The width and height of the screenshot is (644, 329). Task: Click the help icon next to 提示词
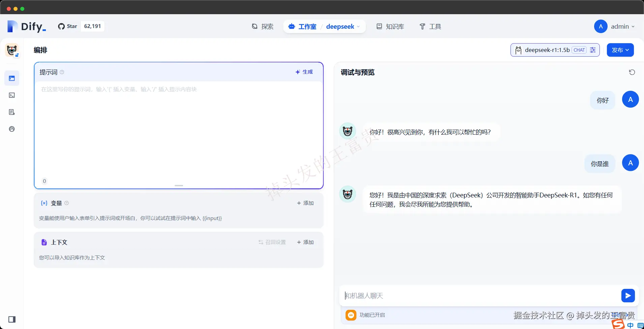tap(62, 72)
